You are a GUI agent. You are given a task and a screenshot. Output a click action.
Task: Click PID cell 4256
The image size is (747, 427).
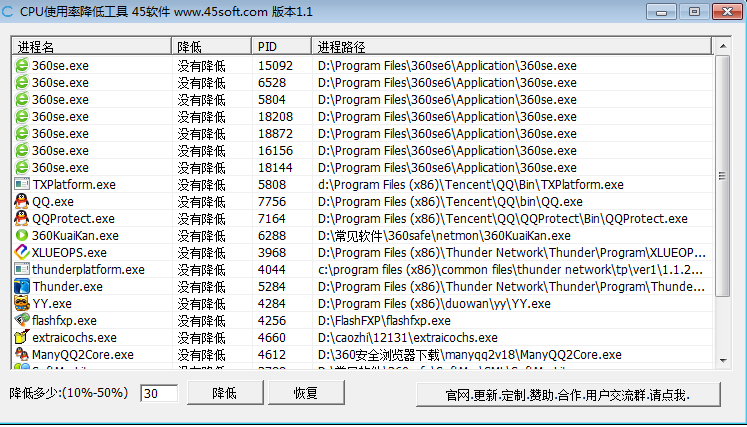(x=272, y=321)
